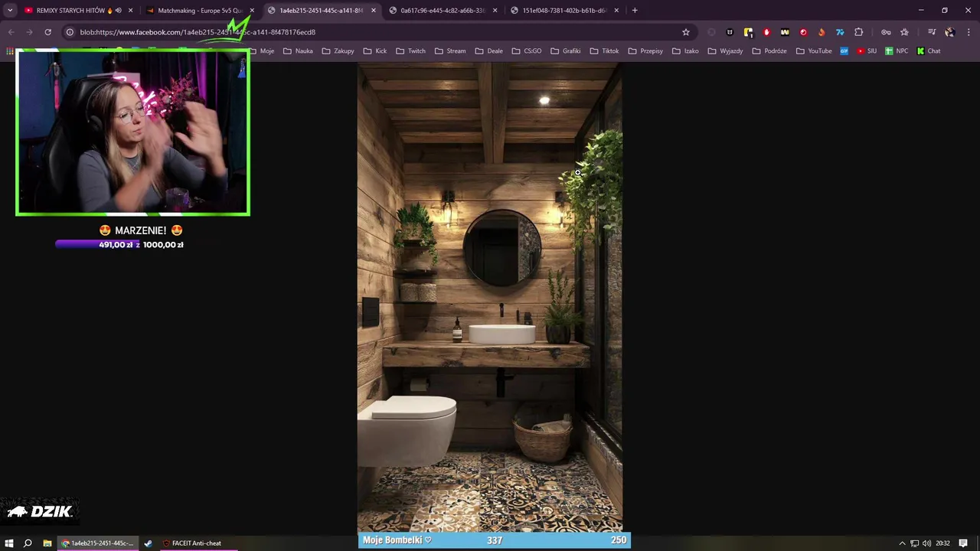Open the orange flame extension

pyautogui.click(x=822, y=32)
